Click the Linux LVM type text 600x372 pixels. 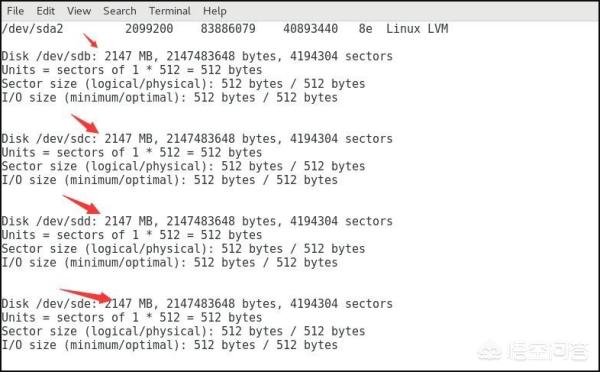tap(417, 29)
